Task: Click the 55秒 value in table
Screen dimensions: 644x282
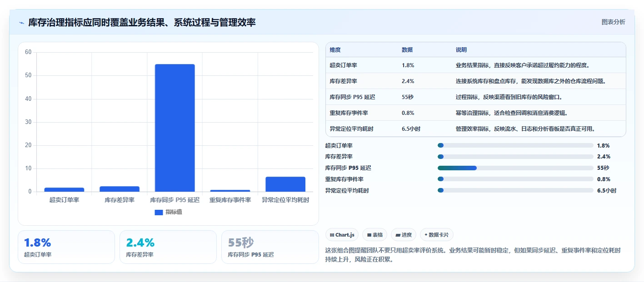Action: point(408,97)
